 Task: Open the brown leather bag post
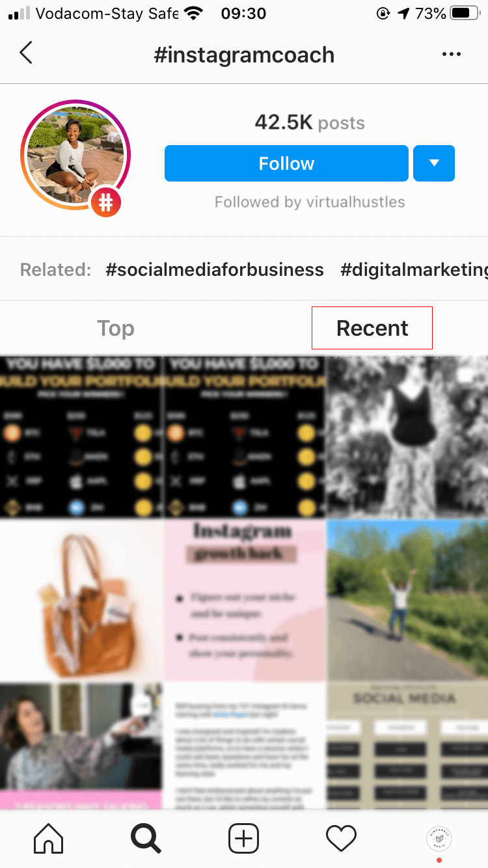point(81,599)
